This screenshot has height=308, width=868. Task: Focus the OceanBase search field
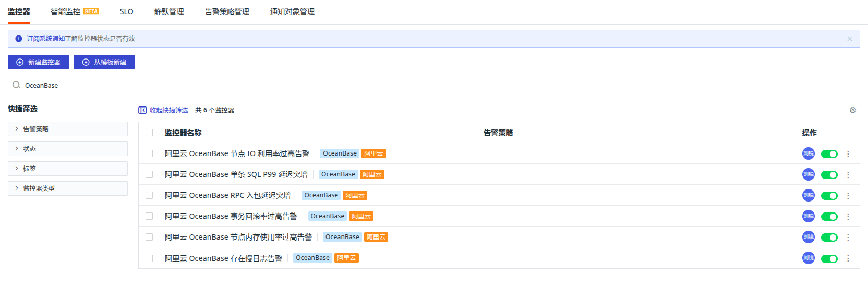[433, 85]
